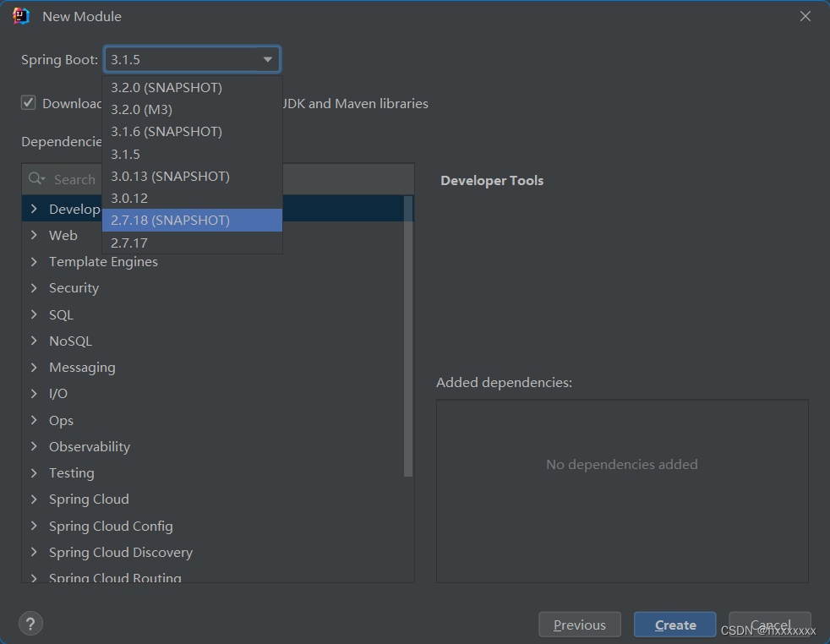The width and height of the screenshot is (830, 644).
Task: Expand the Security category chevron
Action: (x=34, y=288)
